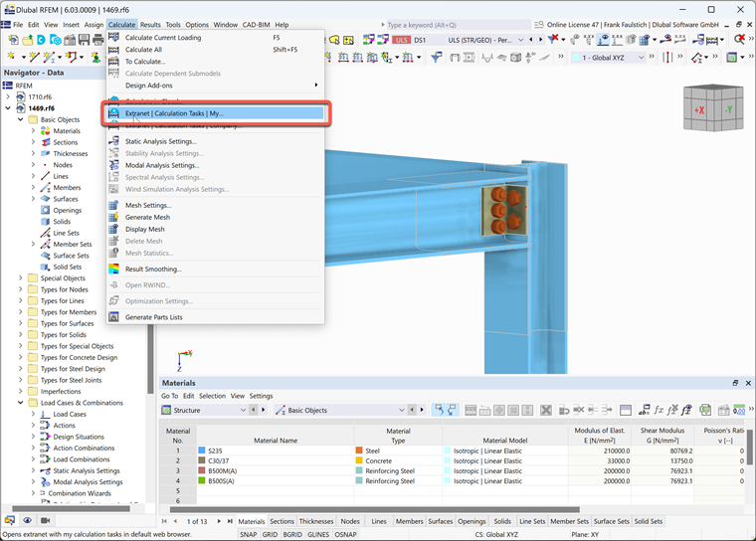This screenshot has height=541, width=756.
Task: Click the filter funnel with red X icon
Action: 553,40
